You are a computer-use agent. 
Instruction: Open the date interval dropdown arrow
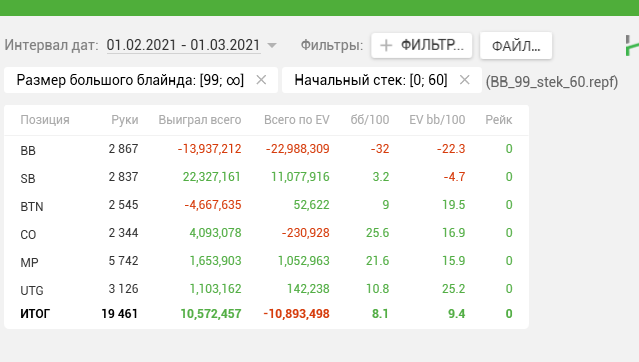(x=272, y=45)
